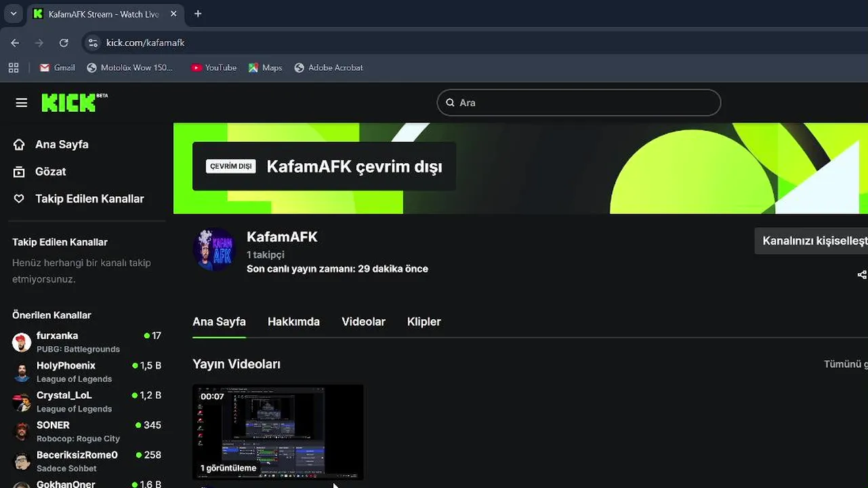Viewport: 868px width, 488px height.
Task: Click the KafamAFK channel avatar
Action: click(213, 249)
